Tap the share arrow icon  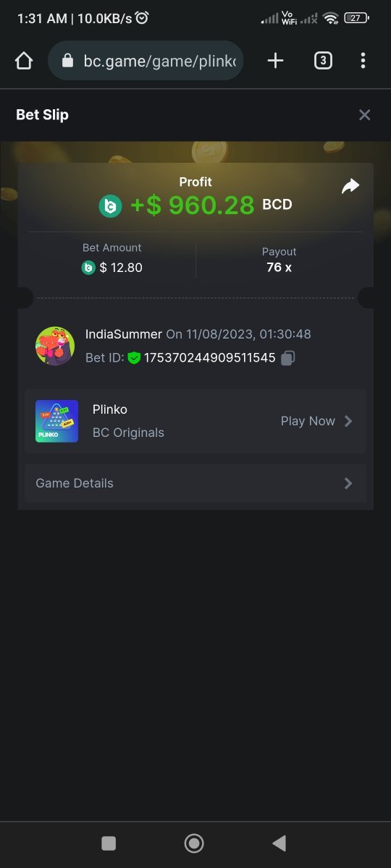click(350, 187)
